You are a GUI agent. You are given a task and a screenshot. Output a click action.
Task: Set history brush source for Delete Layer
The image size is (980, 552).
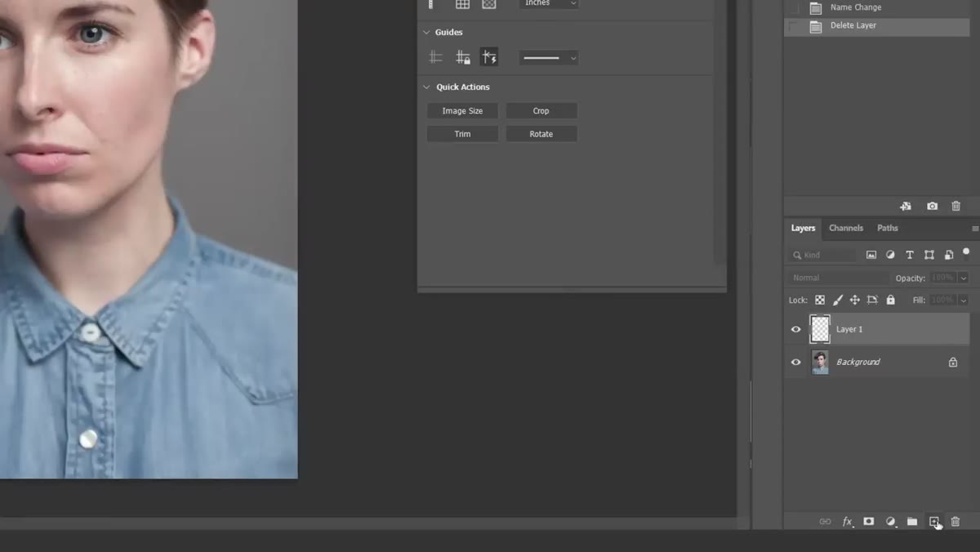pyautogui.click(x=792, y=26)
